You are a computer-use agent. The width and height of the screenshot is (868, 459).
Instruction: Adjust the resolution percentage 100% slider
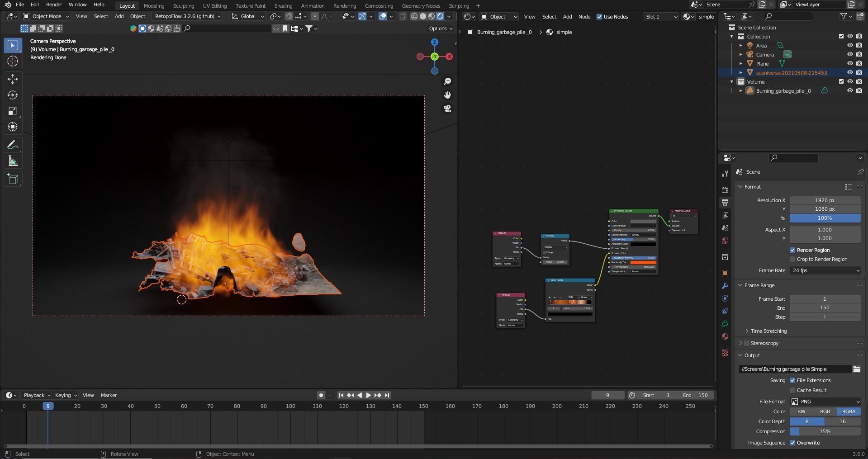click(x=825, y=218)
